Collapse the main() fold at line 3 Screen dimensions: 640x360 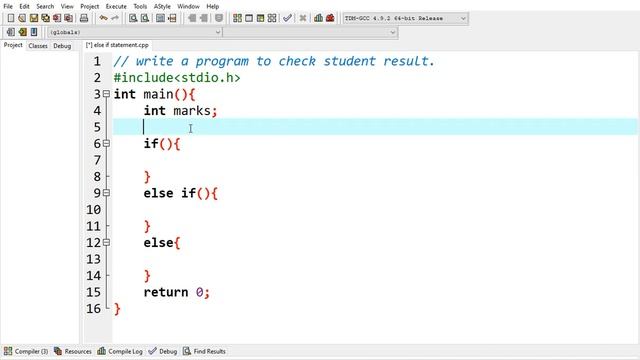(107, 94)
